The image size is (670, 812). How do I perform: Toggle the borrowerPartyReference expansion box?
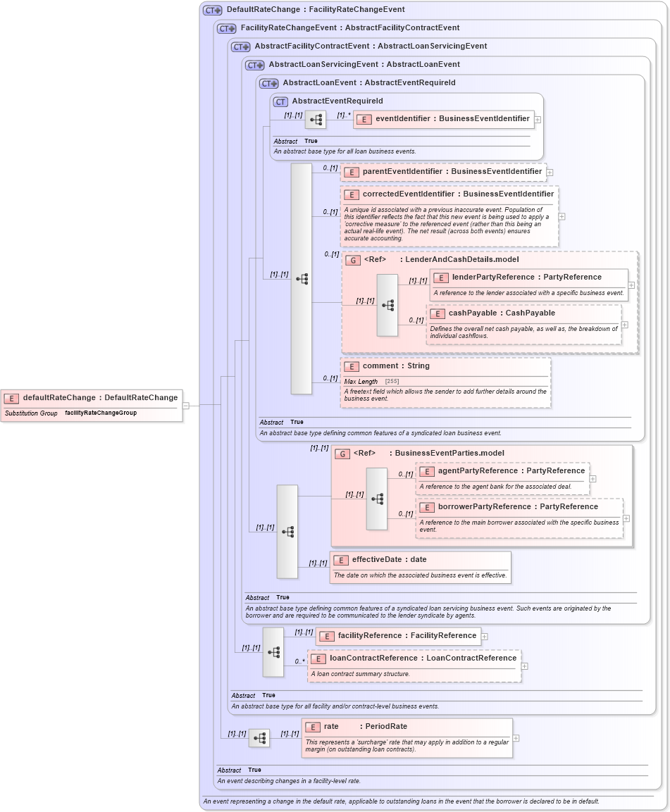[x=626, y=518]
